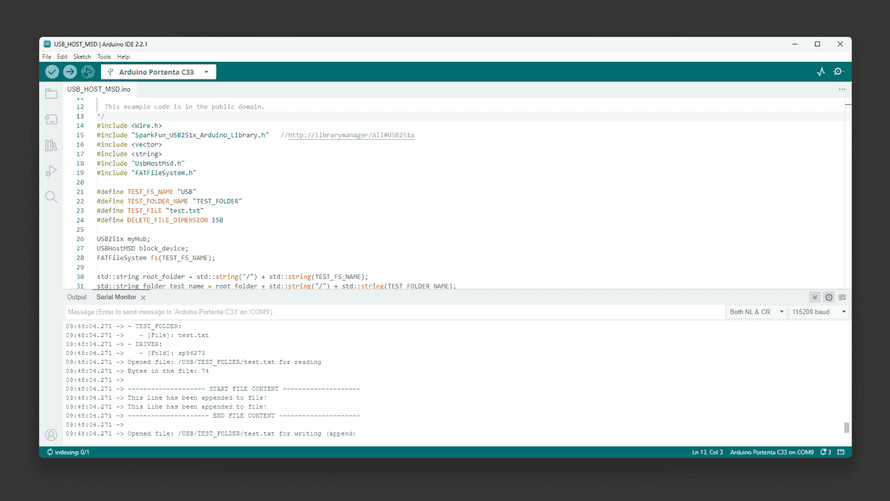Expand the Arduino Portenta C33 board selector
The height and width of the screenshot is (501, 890).
pos(159,72)
